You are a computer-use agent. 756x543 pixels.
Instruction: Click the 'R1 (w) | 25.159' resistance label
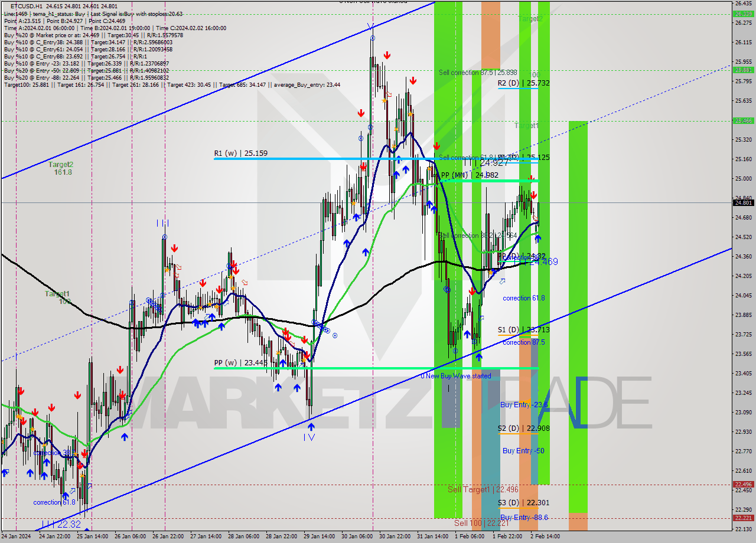tap(241, 153)
